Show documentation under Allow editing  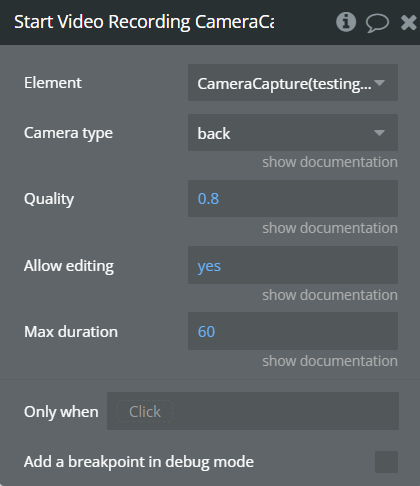pos(330,295)
